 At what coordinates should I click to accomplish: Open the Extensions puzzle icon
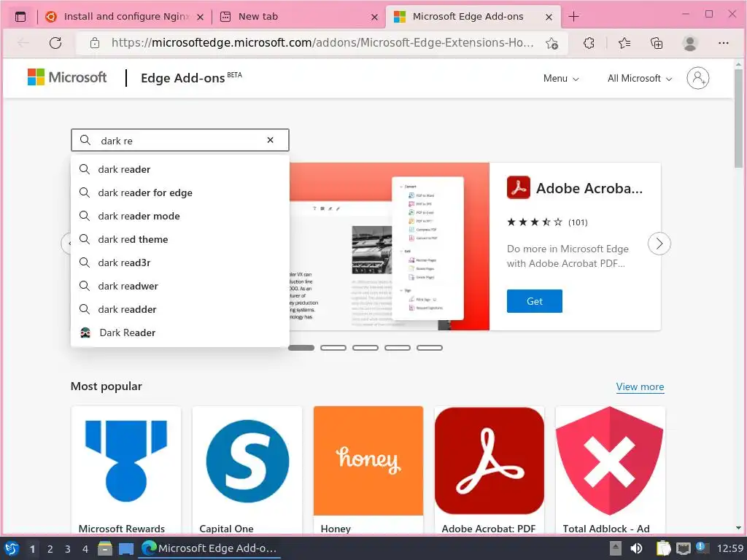click(589, 43)
